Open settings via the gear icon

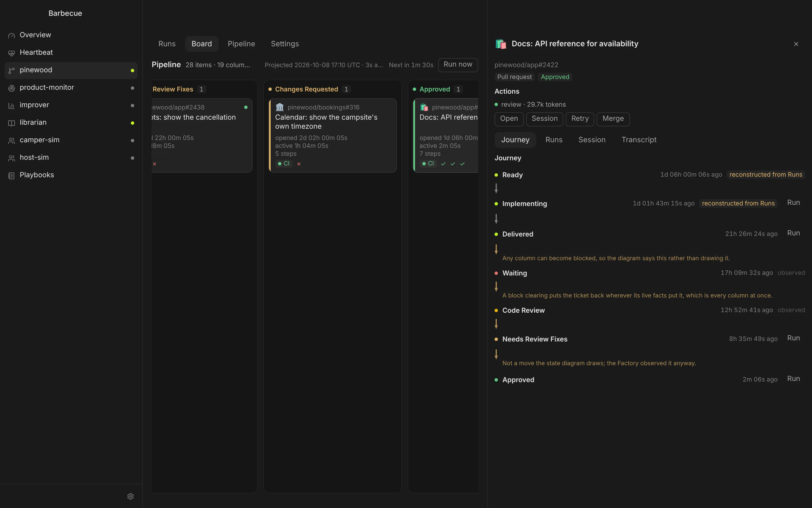point(131,496)
